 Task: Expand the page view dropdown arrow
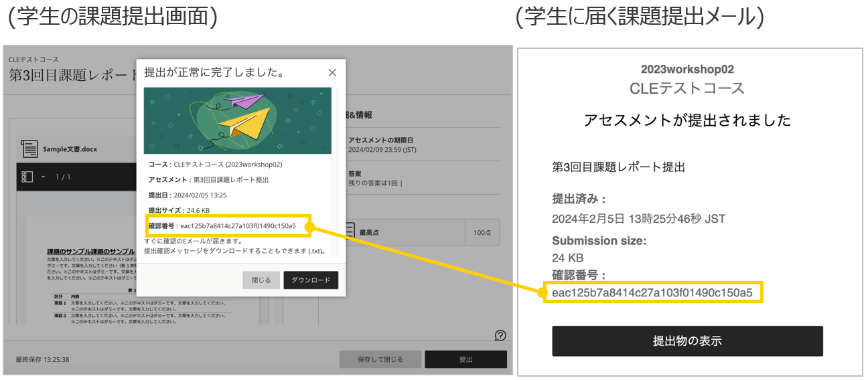[43, 177]
